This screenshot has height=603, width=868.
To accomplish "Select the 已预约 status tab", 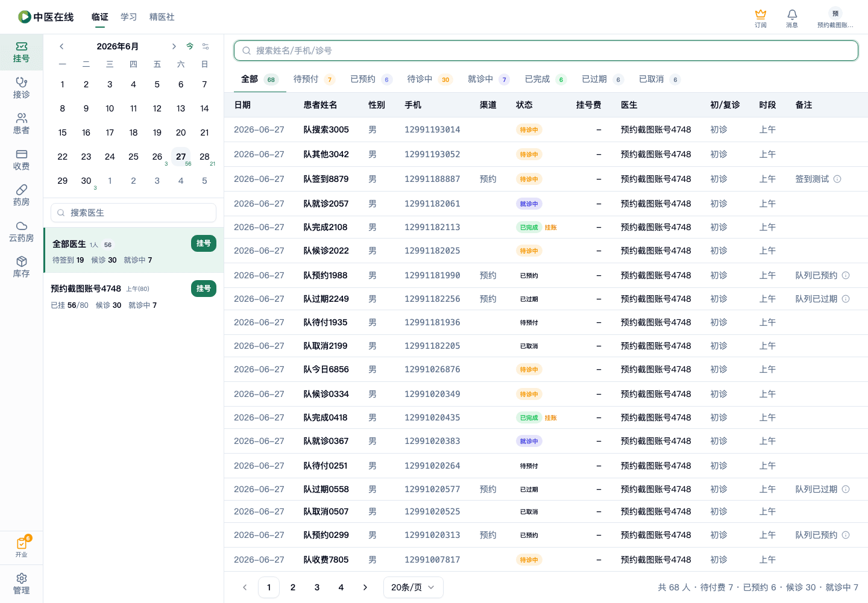I will [x=371, y=79].
